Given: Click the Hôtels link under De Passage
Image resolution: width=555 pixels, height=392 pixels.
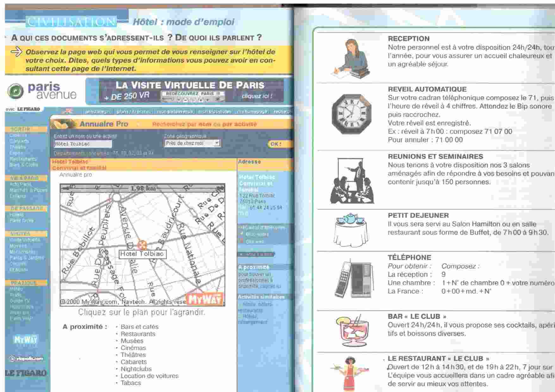Looking at the screenshot, I should pos(16,215).
